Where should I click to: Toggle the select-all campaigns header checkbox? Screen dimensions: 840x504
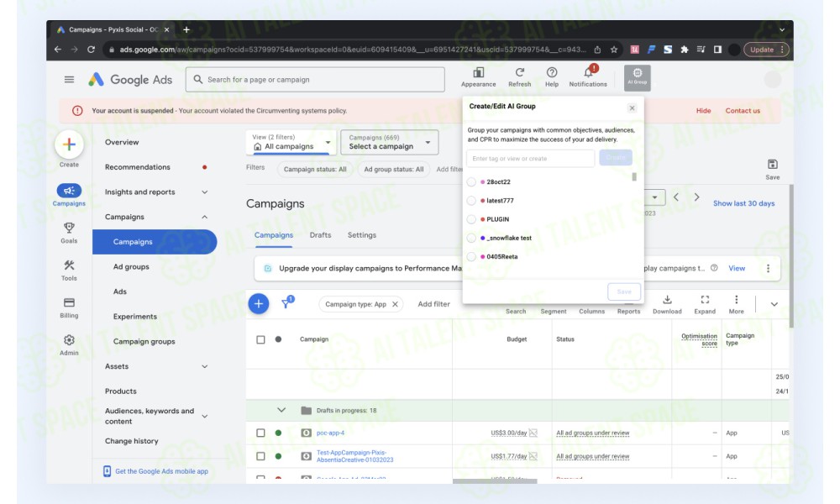[261, 339]
